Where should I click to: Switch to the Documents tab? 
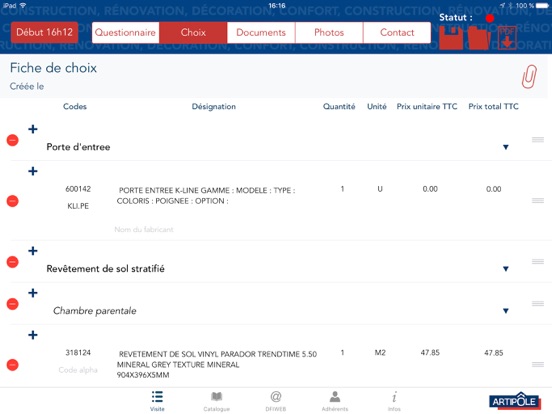[261, 33]
